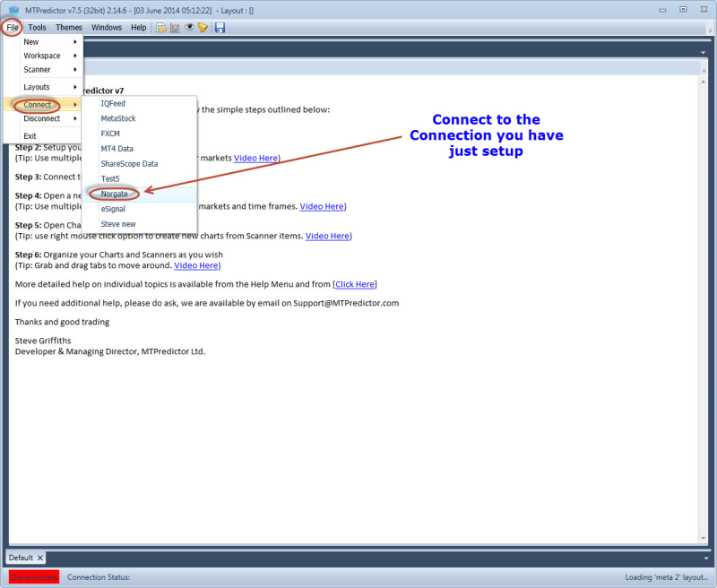Image resolution: width=717 pixels, height=588 pixels.
Task: Close the MTPredictor window
Action: [x=704, y=10]
